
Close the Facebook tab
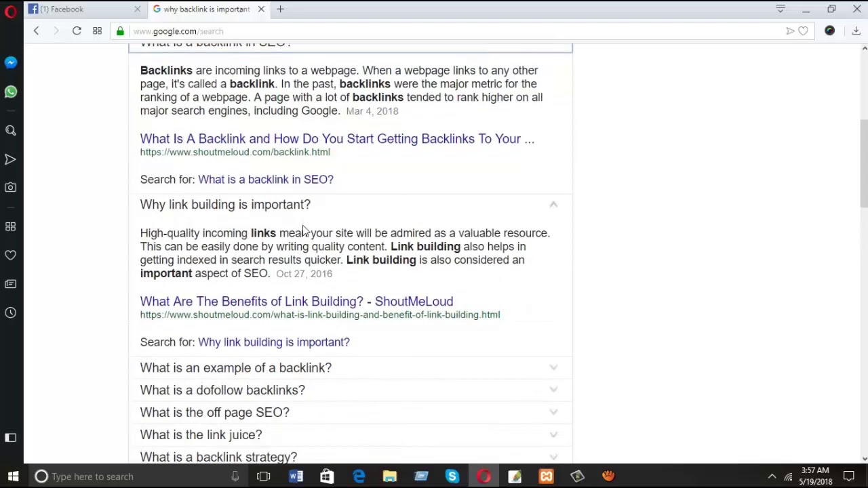click(x=138, y=9)
